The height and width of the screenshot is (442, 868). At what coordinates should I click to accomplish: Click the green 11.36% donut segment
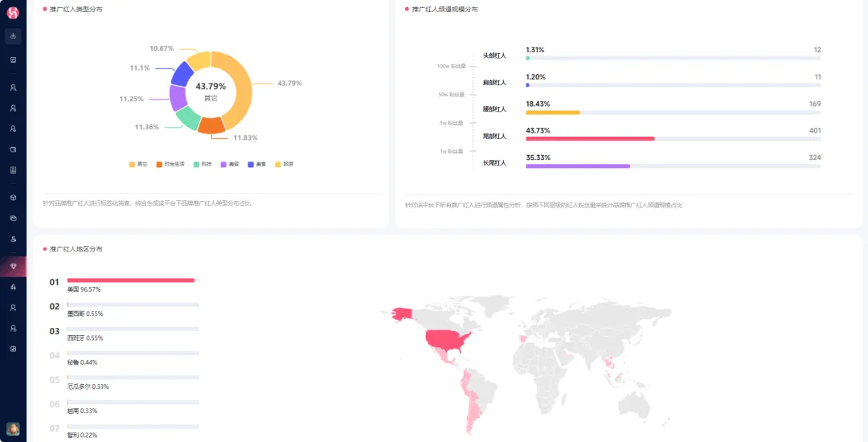pos(187,118)
